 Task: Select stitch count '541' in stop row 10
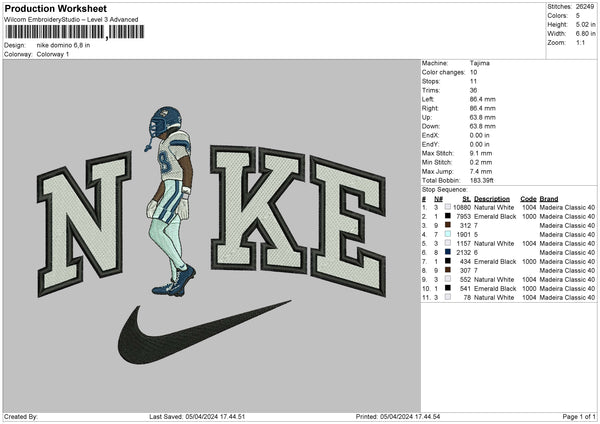(x=465, y=289)
